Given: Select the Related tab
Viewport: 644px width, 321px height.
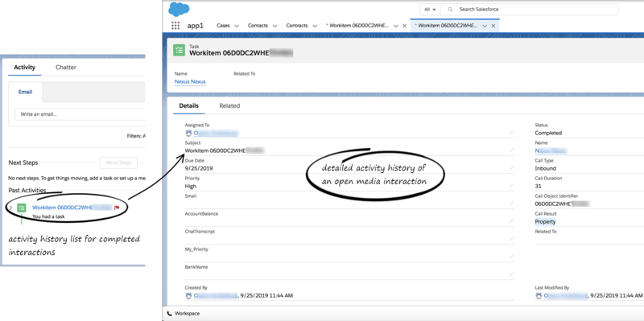Looking at the screenshot, I should coord(229,105).
